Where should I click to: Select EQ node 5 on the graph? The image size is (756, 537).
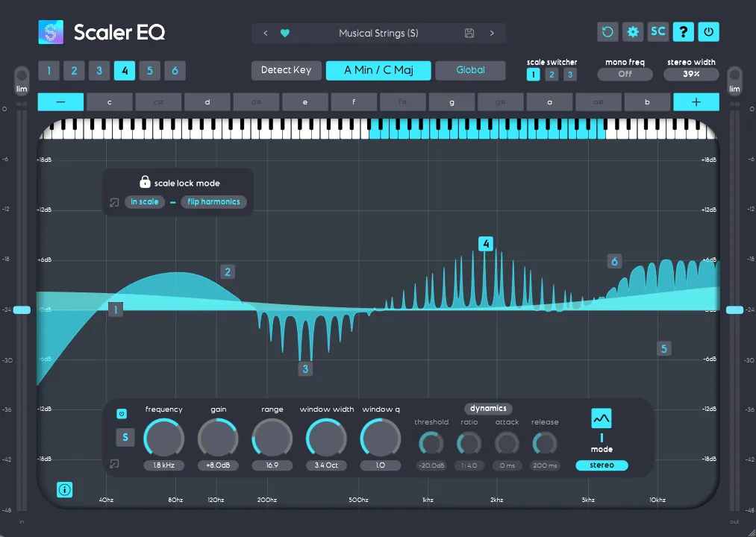[664, 348]
